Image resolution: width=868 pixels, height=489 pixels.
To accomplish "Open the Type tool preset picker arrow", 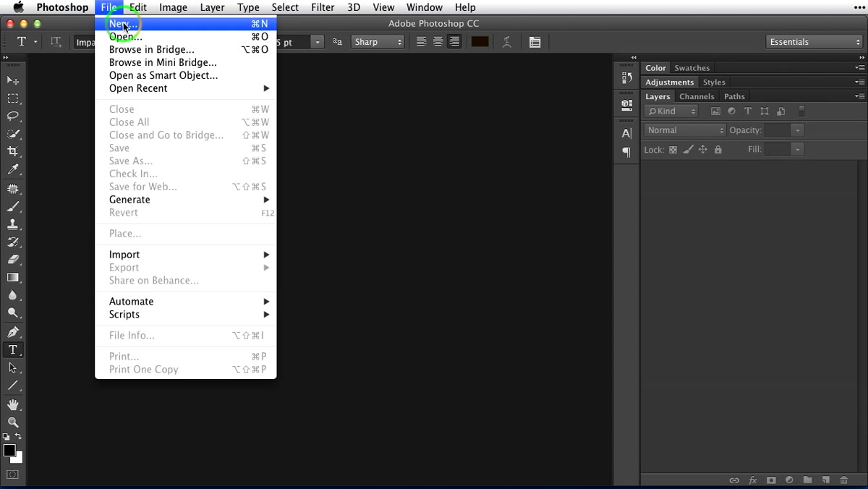I will point(35,42).
